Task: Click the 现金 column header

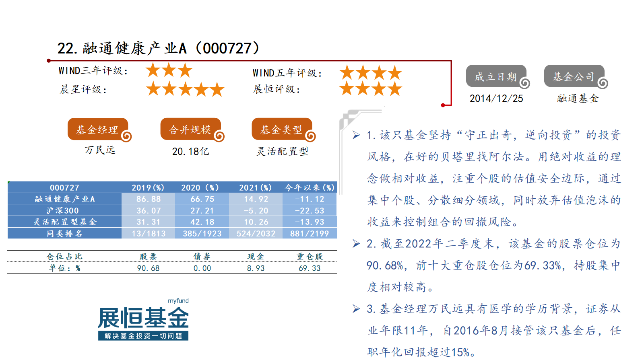Action: coord(256,257)
